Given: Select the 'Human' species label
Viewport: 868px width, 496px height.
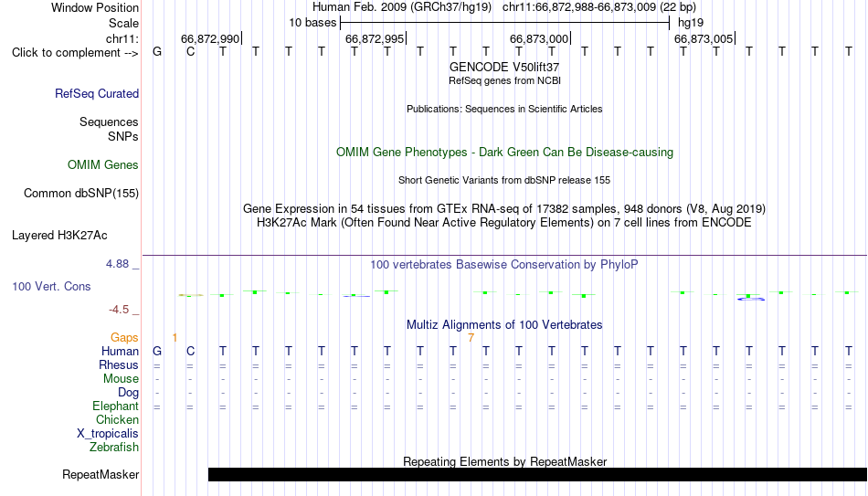Looking at the screenshot, I should tap(120, 351).
